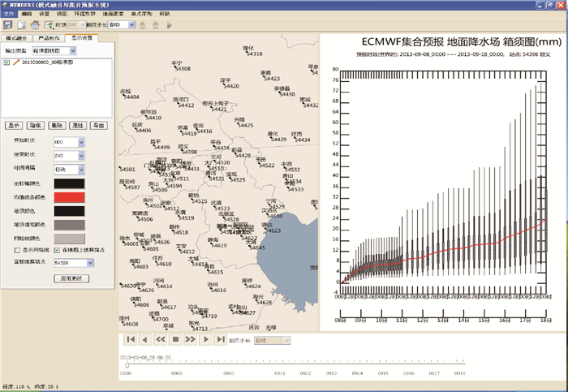Pick the red 均值线条颜色 color swatch
Screen dimensions: 568x392
[68, 197]
